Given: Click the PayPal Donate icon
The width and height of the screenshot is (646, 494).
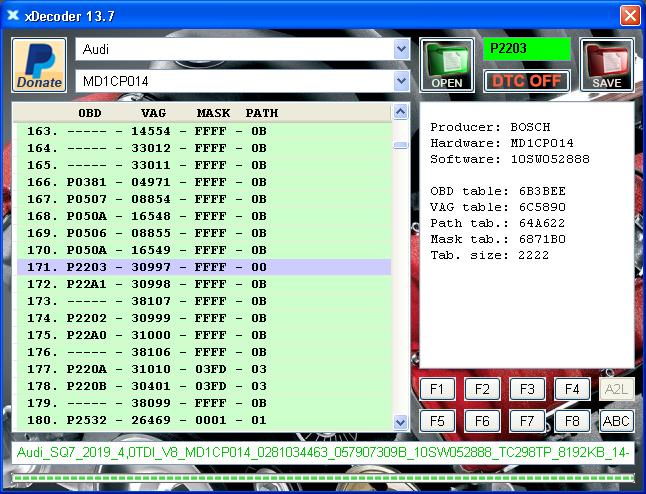Looking at the screenshot, I should [40, 65].
